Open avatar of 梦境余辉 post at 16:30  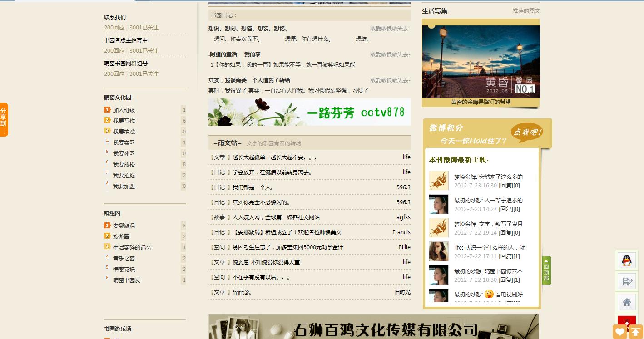pyautogui.click(x=439, y=181)
